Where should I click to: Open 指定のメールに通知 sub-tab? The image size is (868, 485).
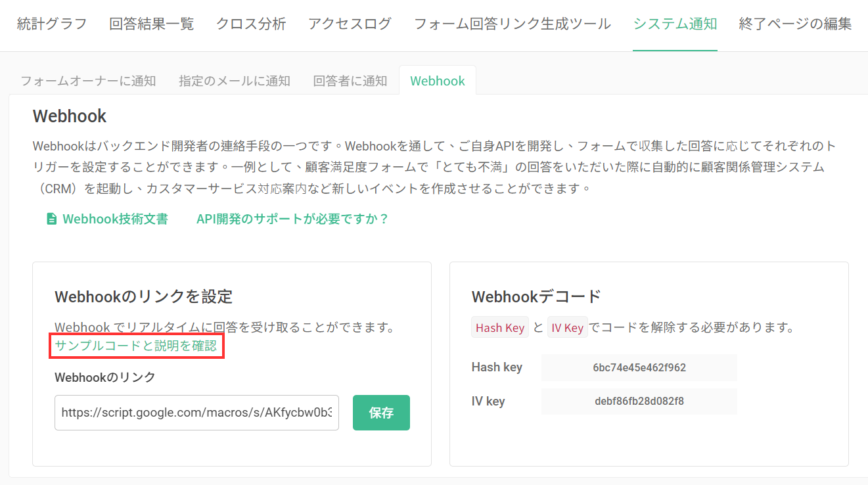[x=235, y=81]
